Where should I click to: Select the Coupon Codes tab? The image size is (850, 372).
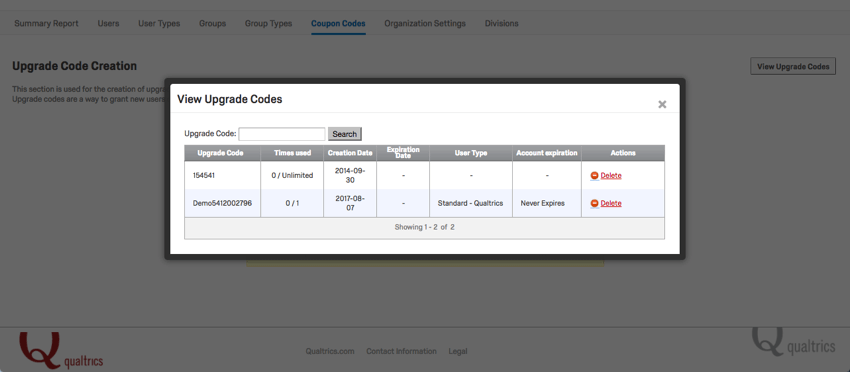point(338,23)
